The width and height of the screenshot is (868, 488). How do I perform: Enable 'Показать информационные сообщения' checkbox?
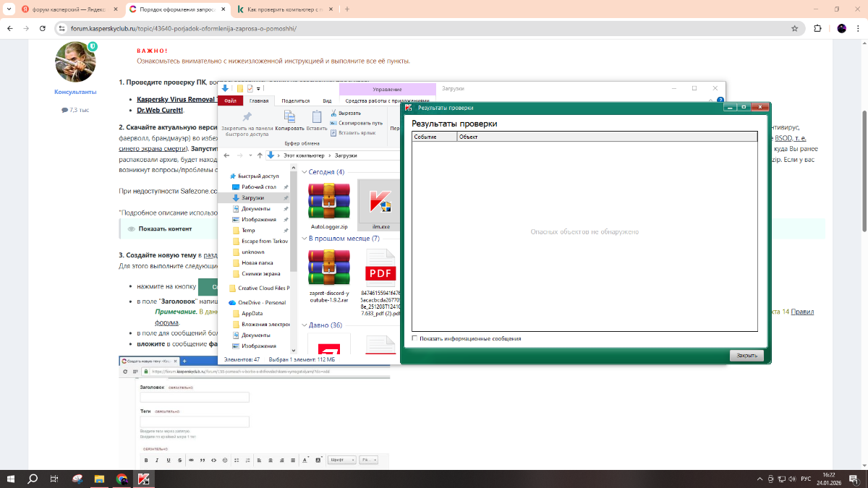point(414,338)
